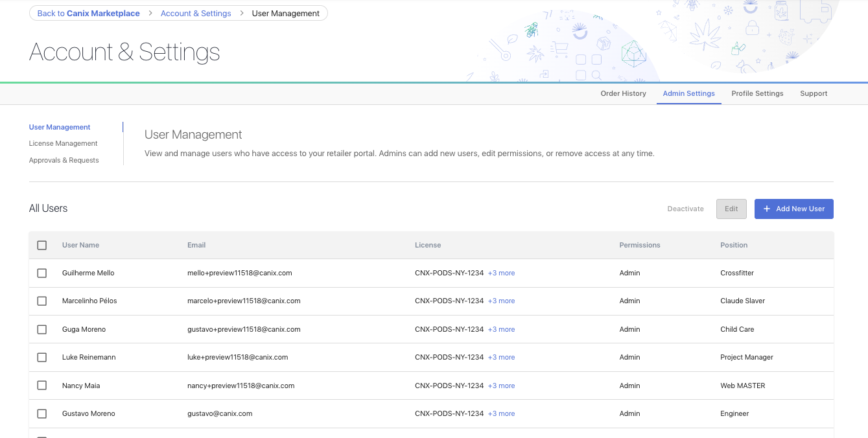Viewport: 868px width, 438px height.
Task: Open License Management in the sidebar
Action: (63, 143)
